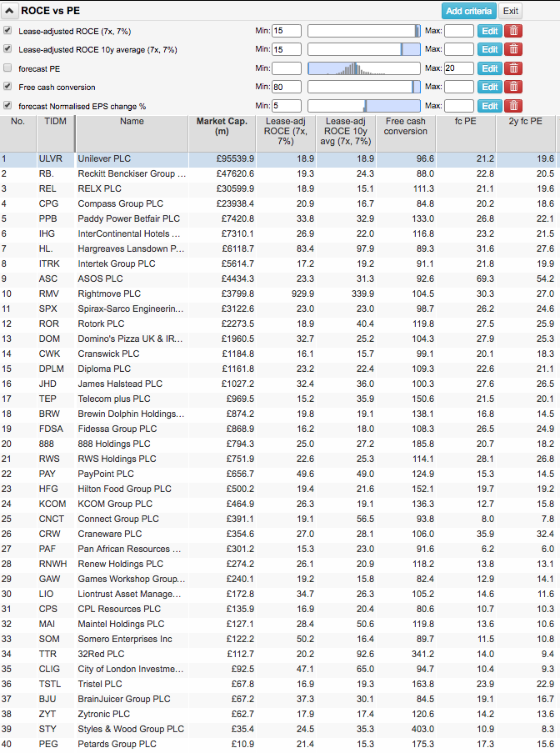Click the Free cash conversion range slider
560x753 pixels.
[x=364, y=87]
